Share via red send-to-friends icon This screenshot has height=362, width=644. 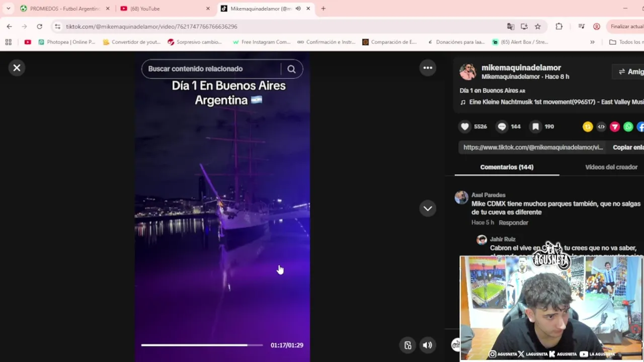point(615,127)
